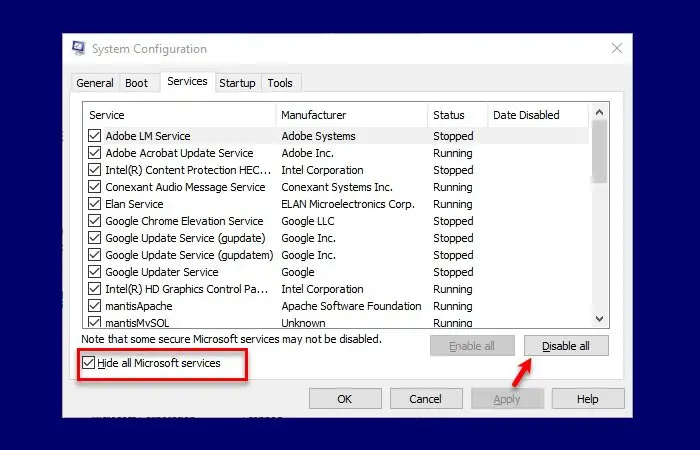This screenshot has height=450, width=700.
Task: Click the OK button
Action: pyautogui.click(x=344, y=399)
